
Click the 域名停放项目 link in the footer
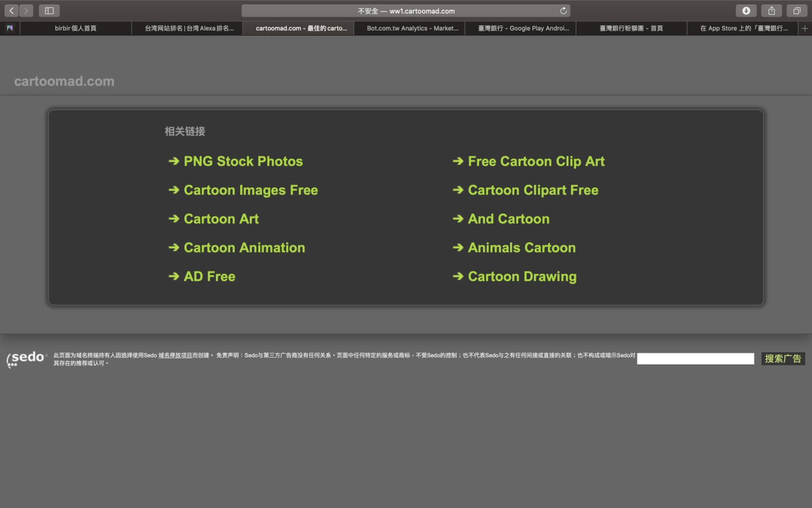coord(175,356)
